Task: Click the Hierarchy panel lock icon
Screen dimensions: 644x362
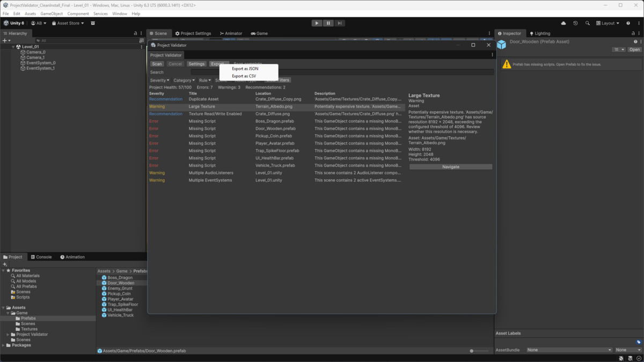Action: [136, 33]
